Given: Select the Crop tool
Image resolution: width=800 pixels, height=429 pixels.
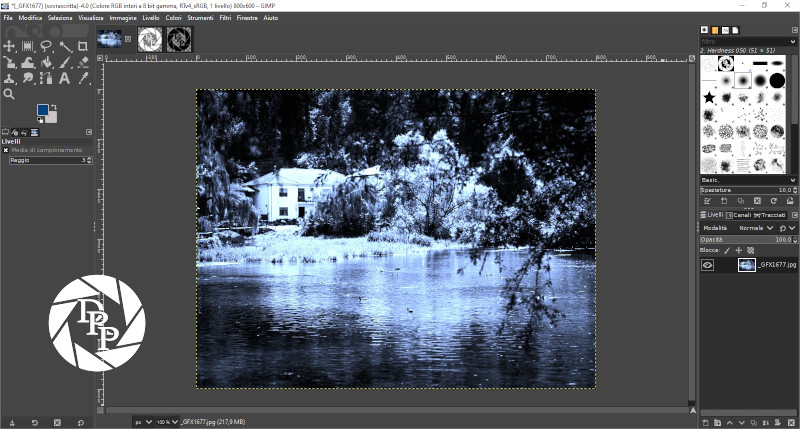Looking at the screenshot, I should pyautogui.click(x=83, y=46).
